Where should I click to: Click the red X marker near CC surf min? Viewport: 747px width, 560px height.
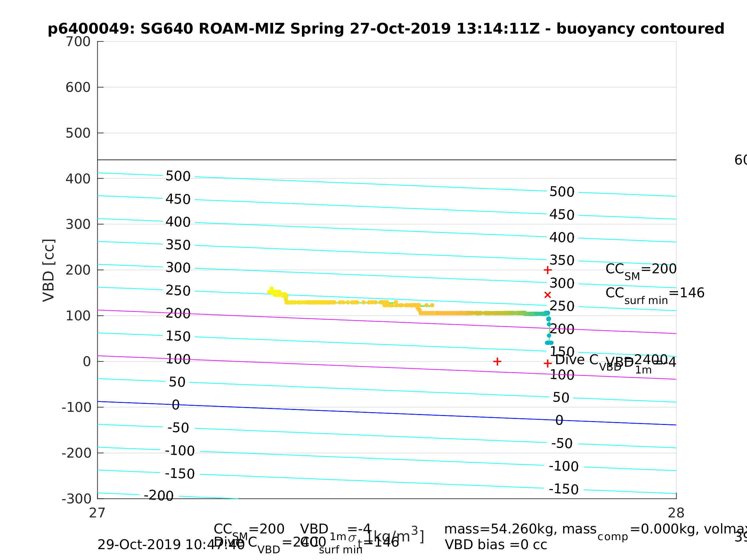coord(548,295)
